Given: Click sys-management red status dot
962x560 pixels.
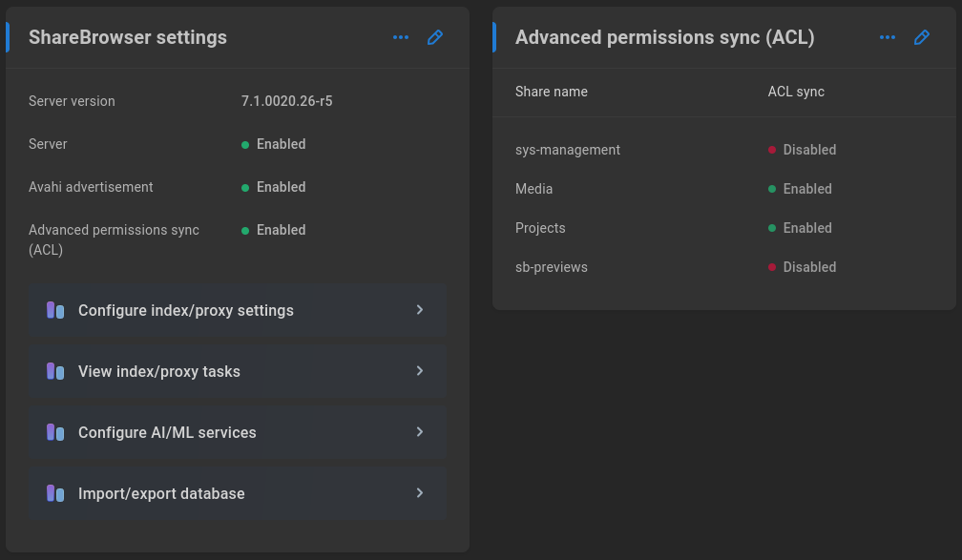Looking at the screenshot, I should pos(772,151).
